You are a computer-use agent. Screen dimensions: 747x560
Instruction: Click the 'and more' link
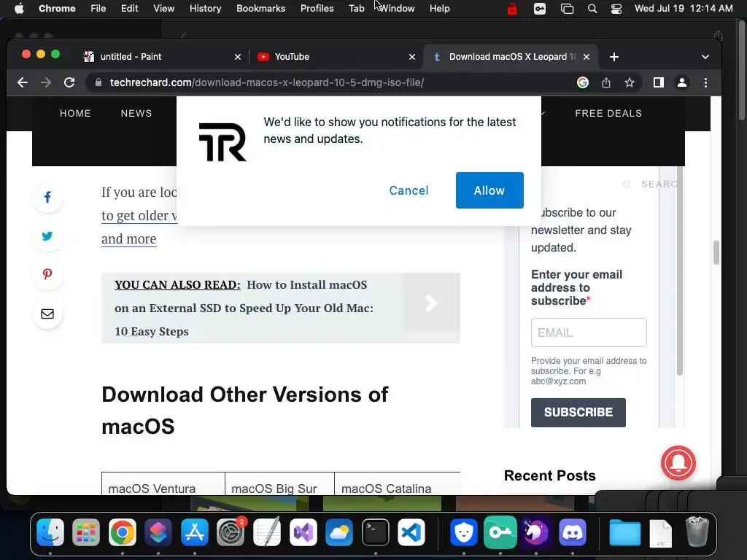click(128, 238)
